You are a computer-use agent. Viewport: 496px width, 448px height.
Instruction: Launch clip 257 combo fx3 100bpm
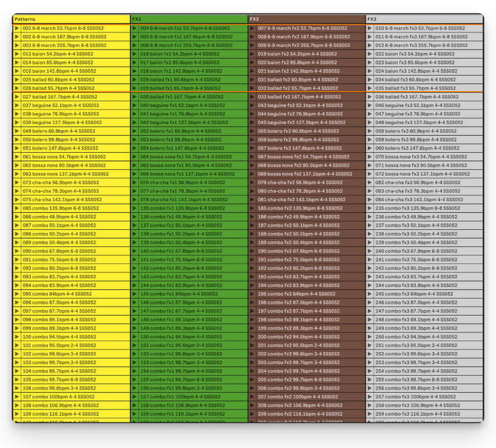coord(370,397)
